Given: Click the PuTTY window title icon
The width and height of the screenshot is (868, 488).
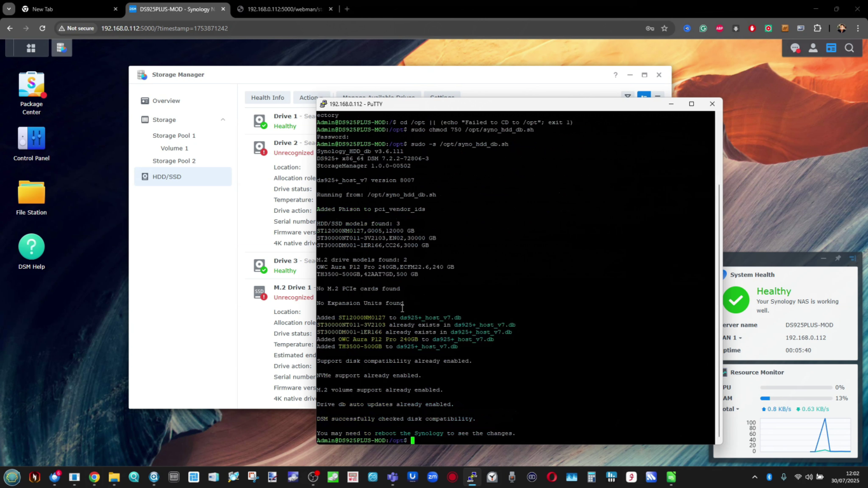Looking at the screenshot, I should click(323, 104).
